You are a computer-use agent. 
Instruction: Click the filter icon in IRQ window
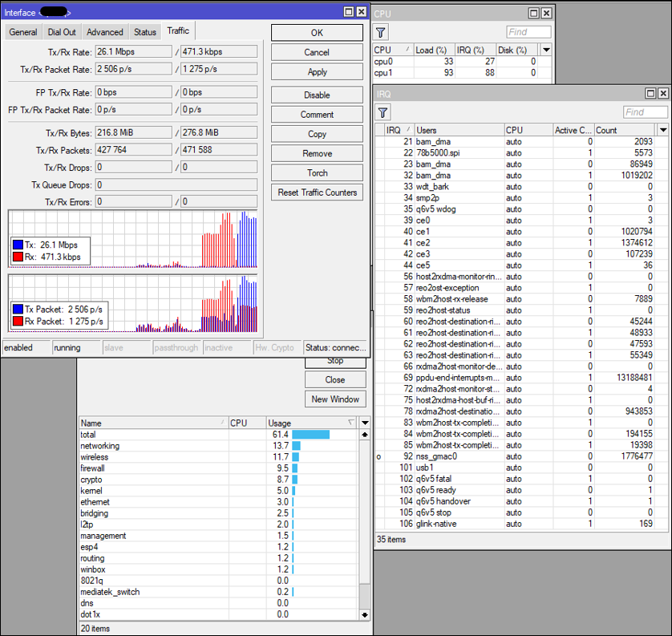pyautogui.click(x=383, y=112)
